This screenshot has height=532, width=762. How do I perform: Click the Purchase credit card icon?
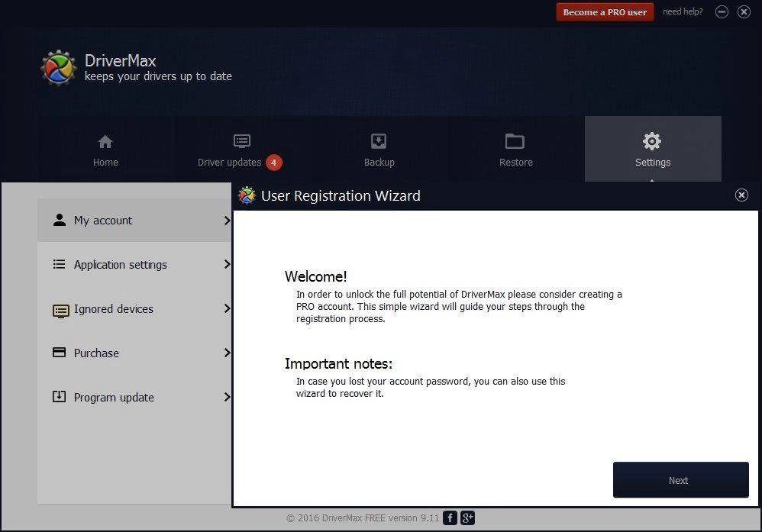[x=60, y=352]
